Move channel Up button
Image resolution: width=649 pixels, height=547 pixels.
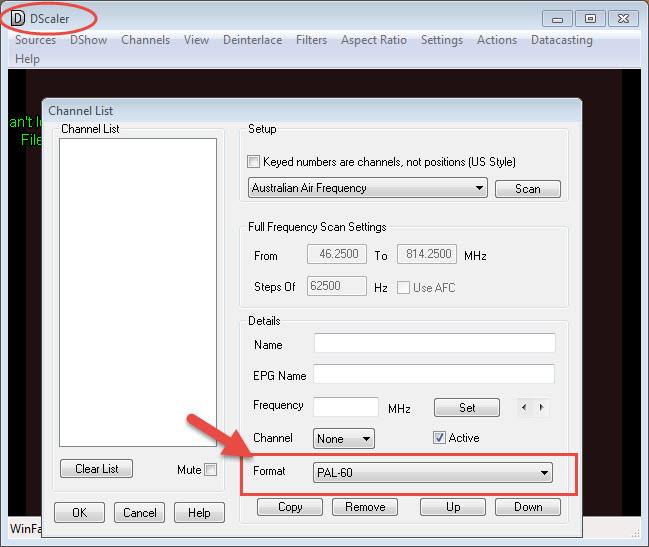(x=453, y=507)
